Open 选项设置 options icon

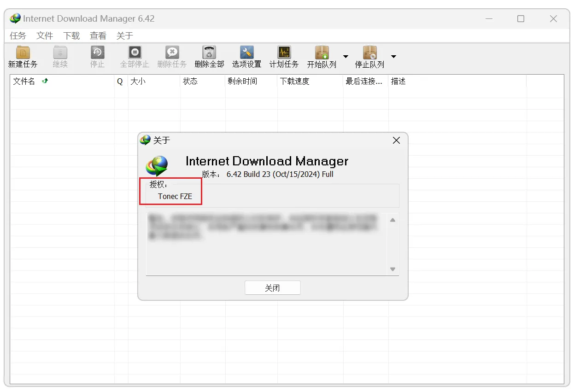coord(246,52)
